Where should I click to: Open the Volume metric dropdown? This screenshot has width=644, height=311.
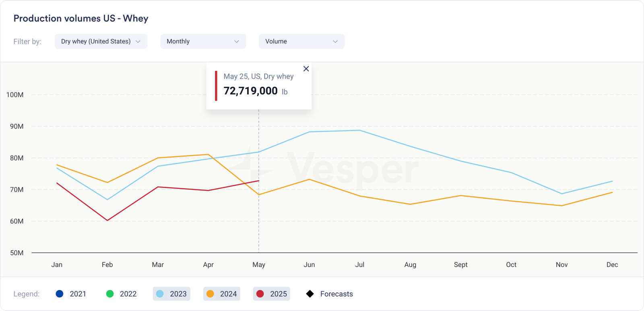(x=301, y=41)
